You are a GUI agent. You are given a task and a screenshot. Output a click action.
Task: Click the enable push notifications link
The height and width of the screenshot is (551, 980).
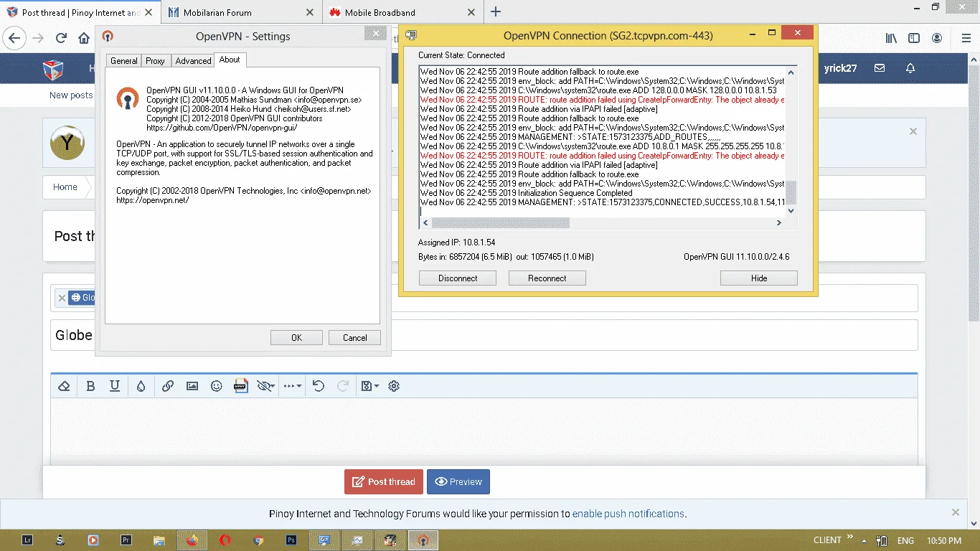point(628,514)
